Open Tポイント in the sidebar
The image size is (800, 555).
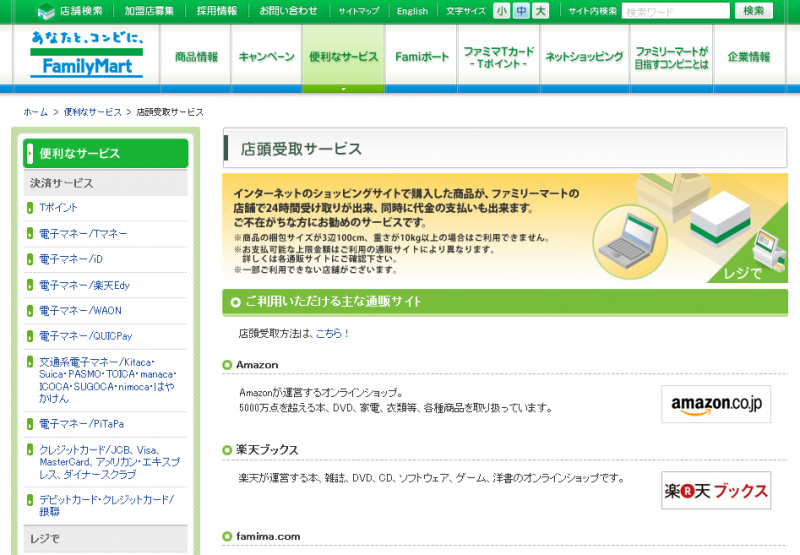coord(58,208)
